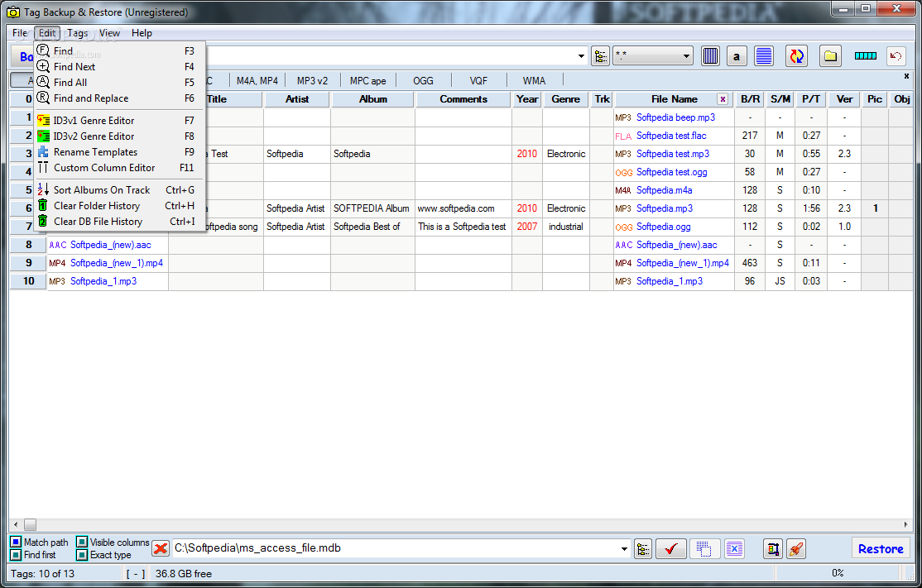Open the View menu
The width and height of the screenshot is (922, 588).
[109, 33]
